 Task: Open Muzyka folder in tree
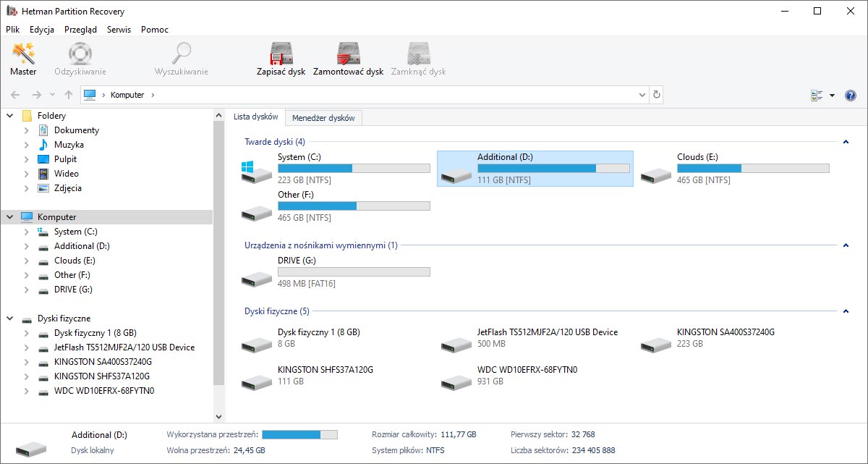[x=69, y=145]
